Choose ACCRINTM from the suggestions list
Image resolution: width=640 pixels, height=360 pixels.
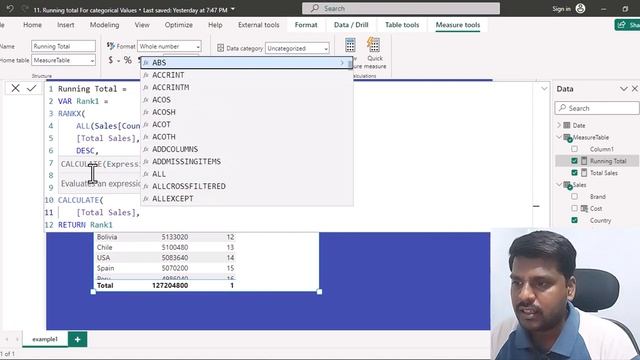[x=247, y=87]
